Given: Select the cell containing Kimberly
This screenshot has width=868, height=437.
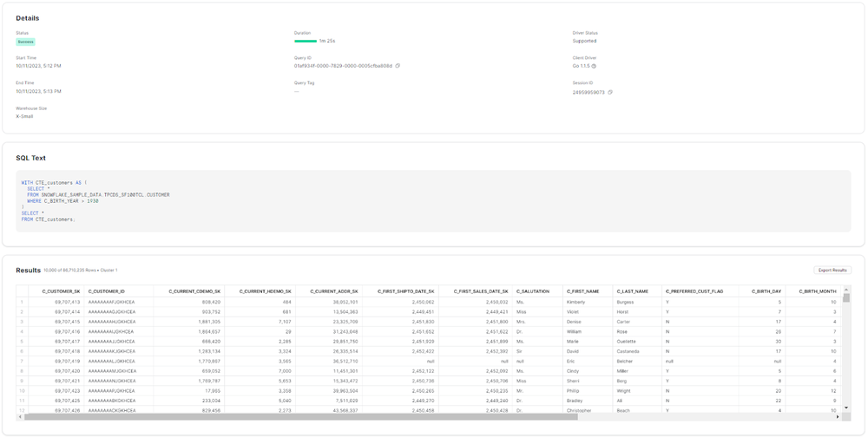Looking at the screenshot, I should 575,302.
